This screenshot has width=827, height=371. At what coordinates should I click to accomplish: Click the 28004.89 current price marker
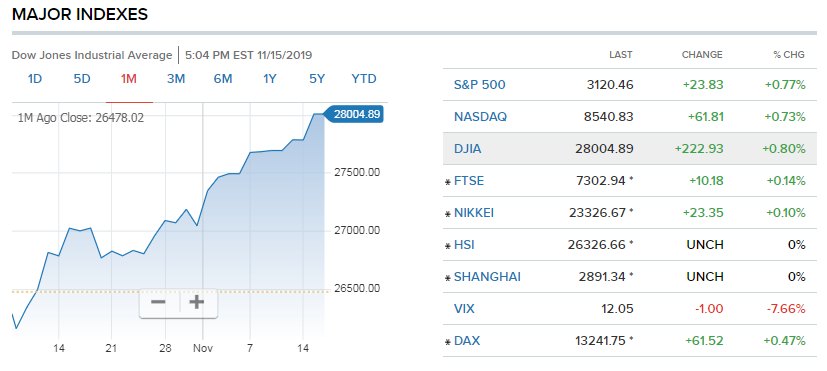[353, 114]
